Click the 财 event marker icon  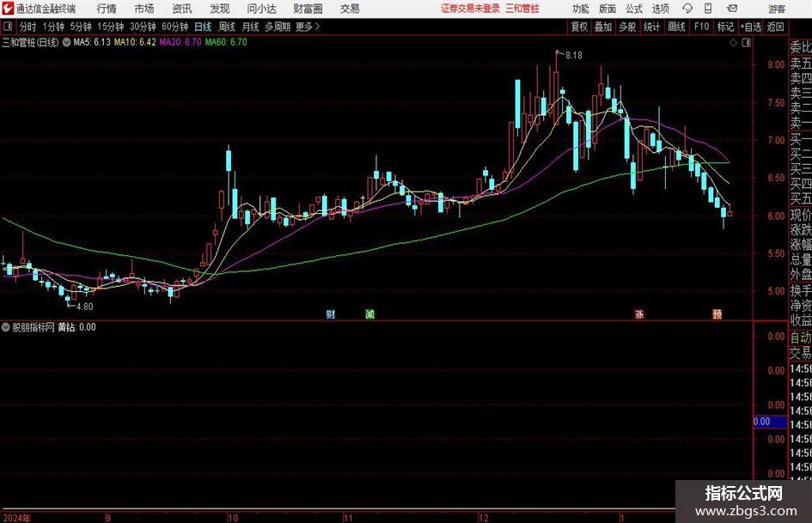pos(331,313)
